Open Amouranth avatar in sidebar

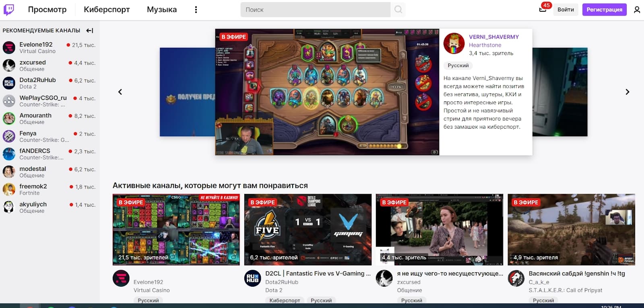(x=9, y=118)
